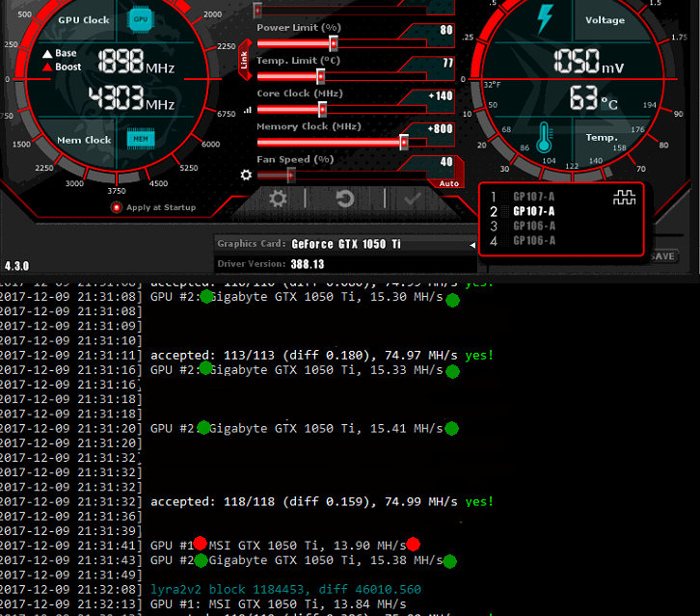700x616 pixels.
Task: Click the lyra2v2 block 1184453 line
Action: [285, 590]
